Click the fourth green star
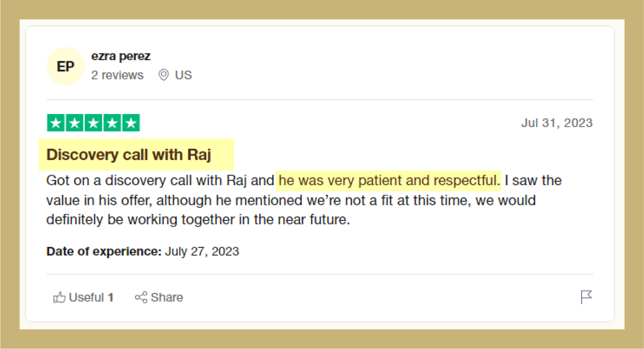This screenshot has width=644, height=349. [x=112, y=123]
